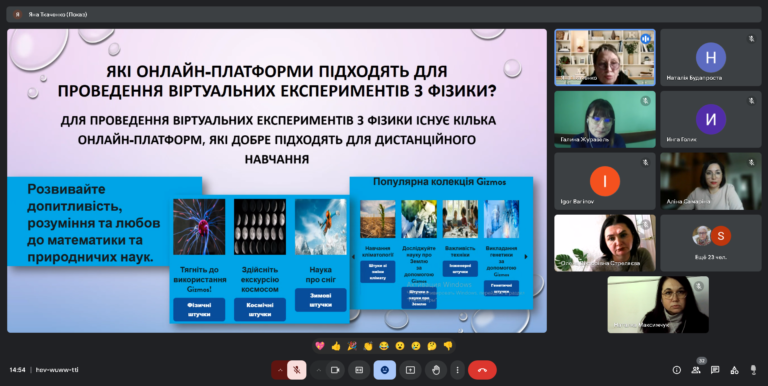
Task: Click the 'Космічні штучки' button on the slide
Action: pos(260,310)
